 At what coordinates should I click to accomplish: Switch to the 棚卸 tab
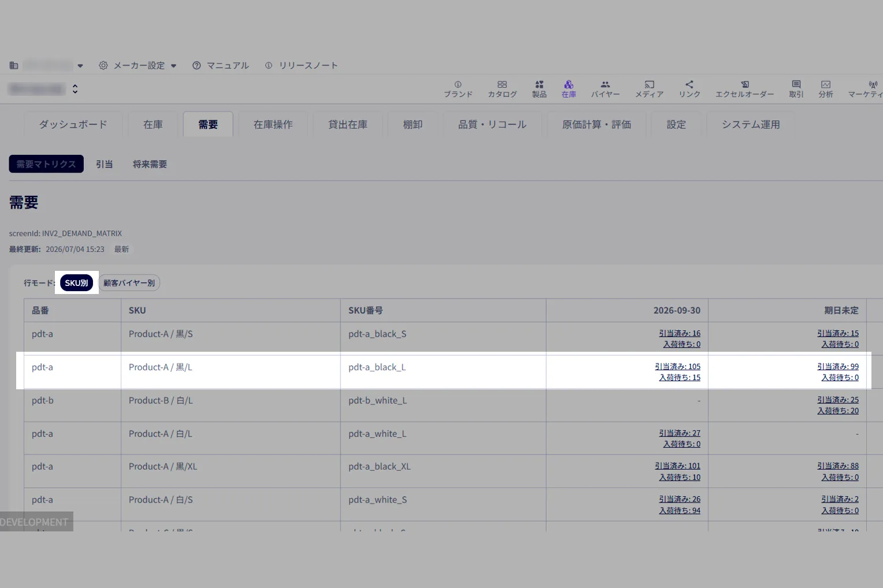click(x=413, y=124)
